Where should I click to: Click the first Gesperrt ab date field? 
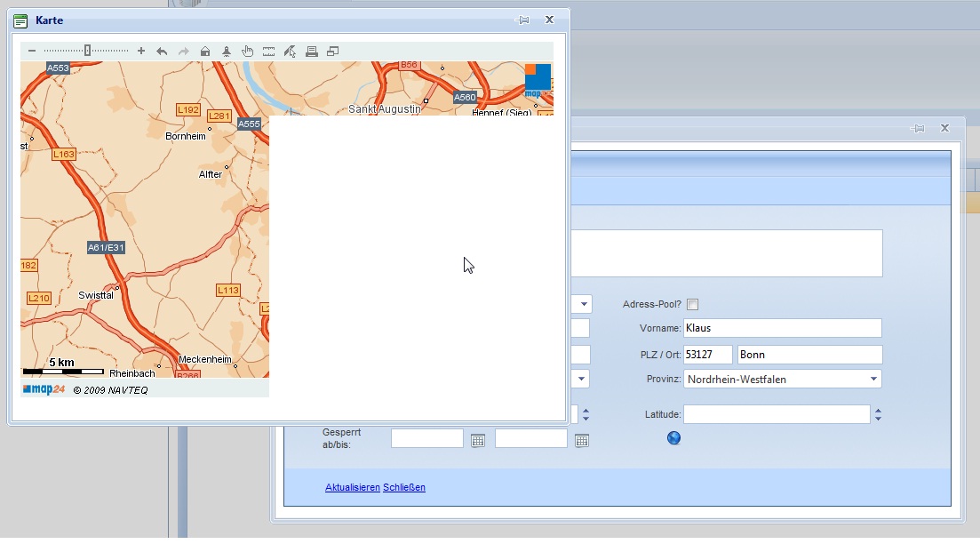pyautogui.click(x=426, y=438)
